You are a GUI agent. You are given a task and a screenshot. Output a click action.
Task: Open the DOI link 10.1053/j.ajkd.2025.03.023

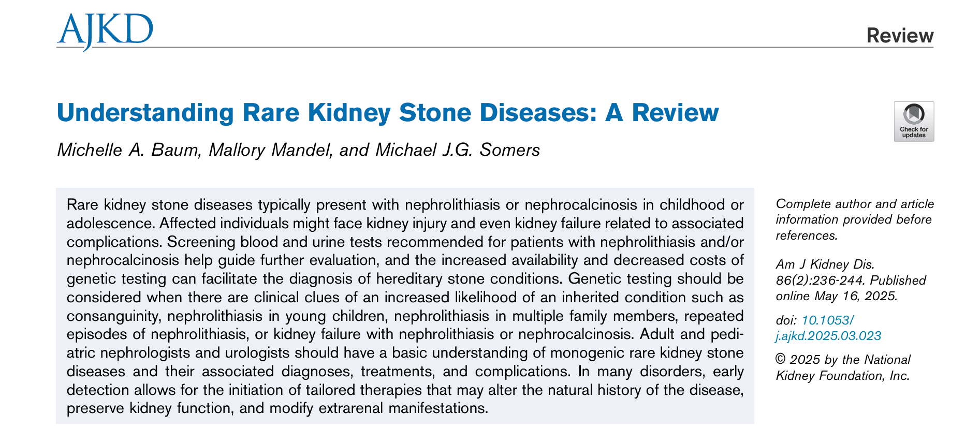click(x=828, y=328)
